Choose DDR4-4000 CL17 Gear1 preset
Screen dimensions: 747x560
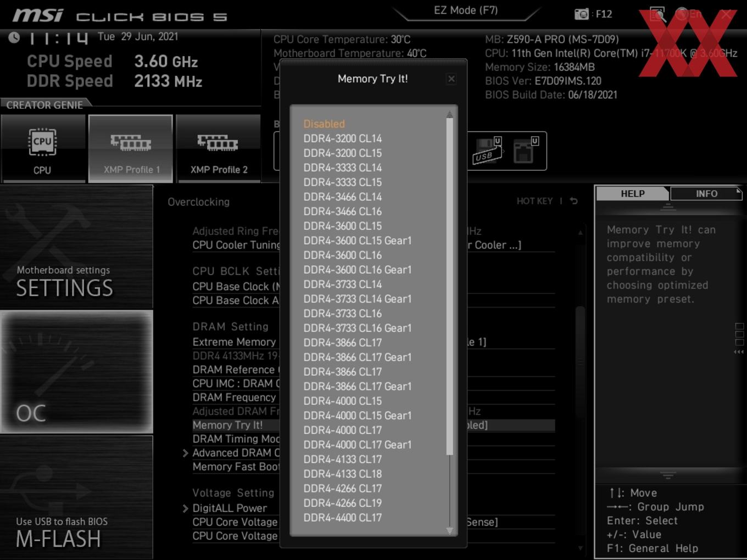click(358, 444)
